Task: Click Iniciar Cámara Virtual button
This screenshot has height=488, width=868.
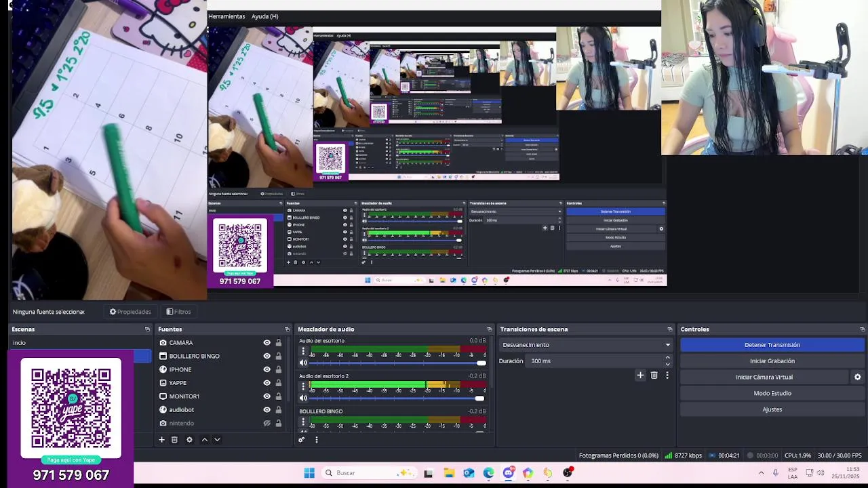Action: pyautogui.click(x=764, y=377)
